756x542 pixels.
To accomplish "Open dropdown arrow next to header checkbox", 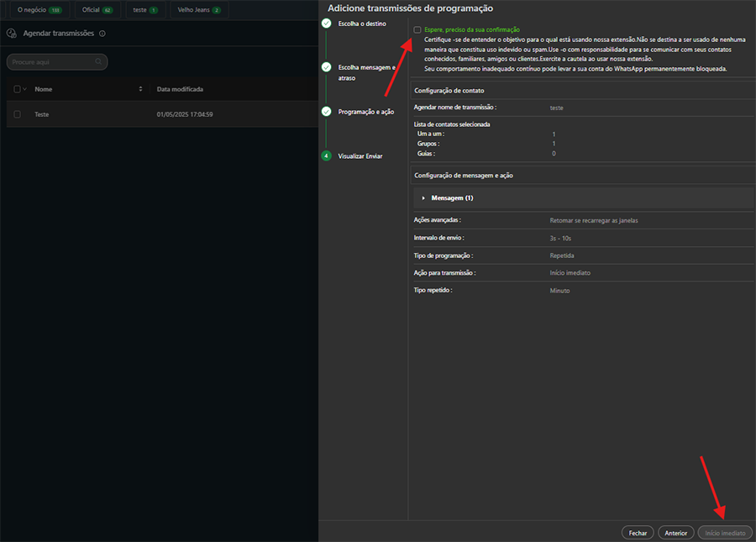I will [x=25, y=89].
